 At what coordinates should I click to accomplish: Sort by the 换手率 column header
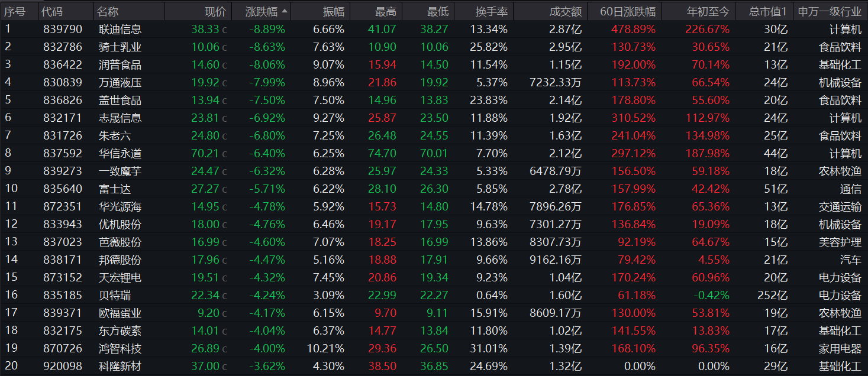492,11
